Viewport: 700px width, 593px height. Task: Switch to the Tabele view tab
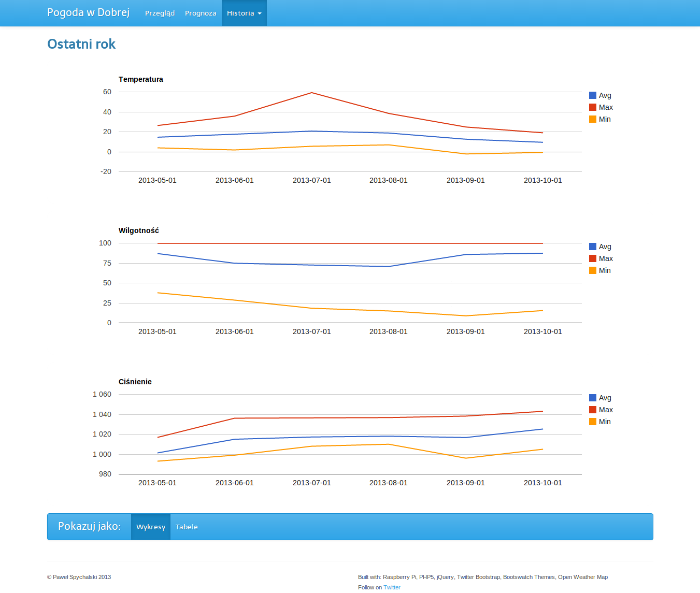[x=187, y=527]
